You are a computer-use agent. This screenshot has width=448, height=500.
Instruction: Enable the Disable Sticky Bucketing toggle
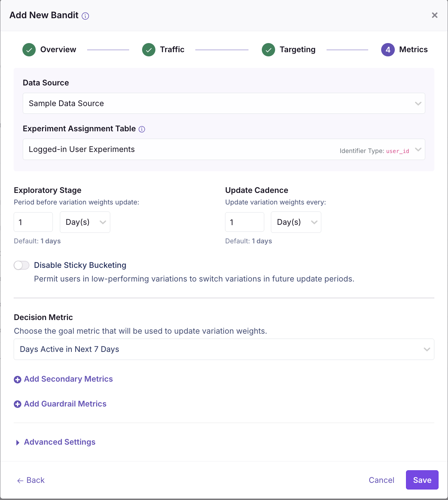pyautogui.click(x=21, y=265)
